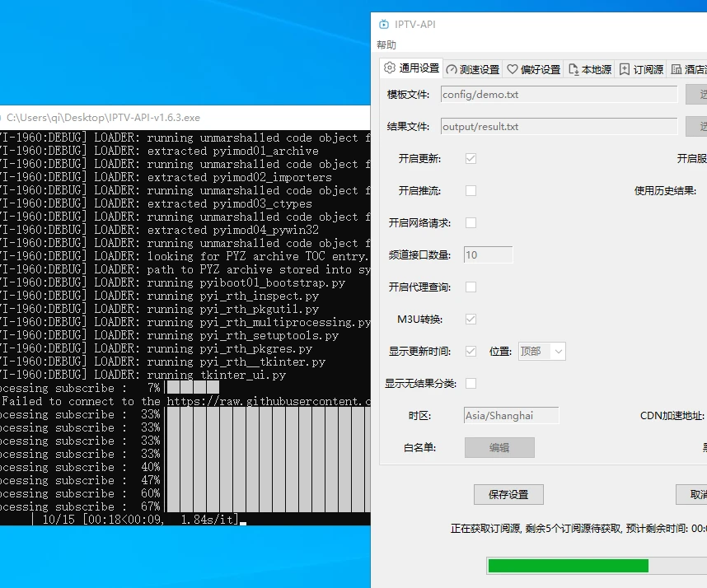707x588 pixels.
Task: Open the 帮助 menu
Action: tap(386, 45)
